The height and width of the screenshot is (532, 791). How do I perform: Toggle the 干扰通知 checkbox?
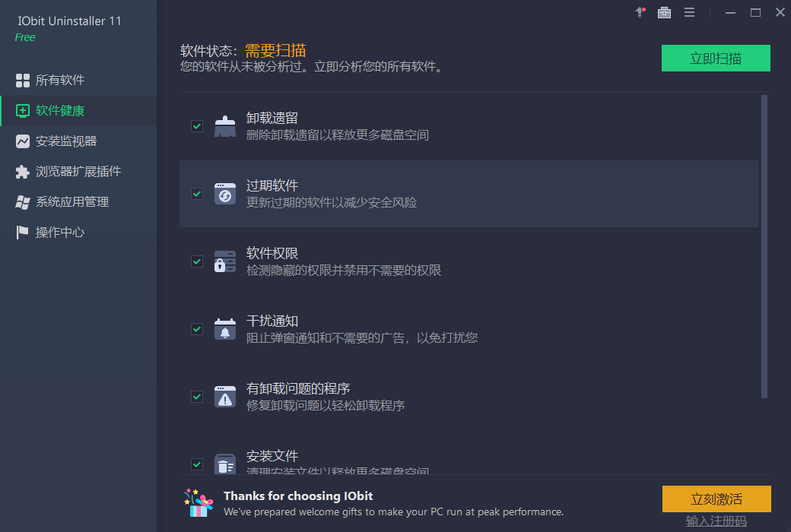pos(197,329)
